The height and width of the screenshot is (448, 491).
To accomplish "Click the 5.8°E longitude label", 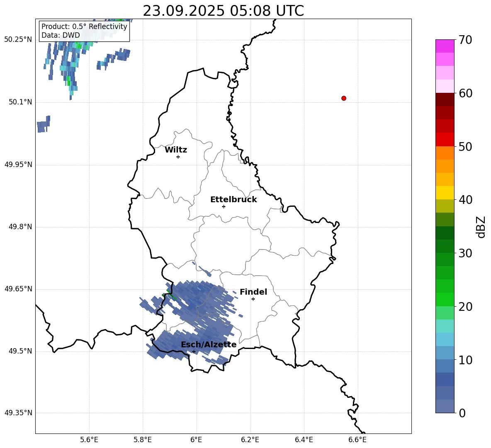I will 143,440.
